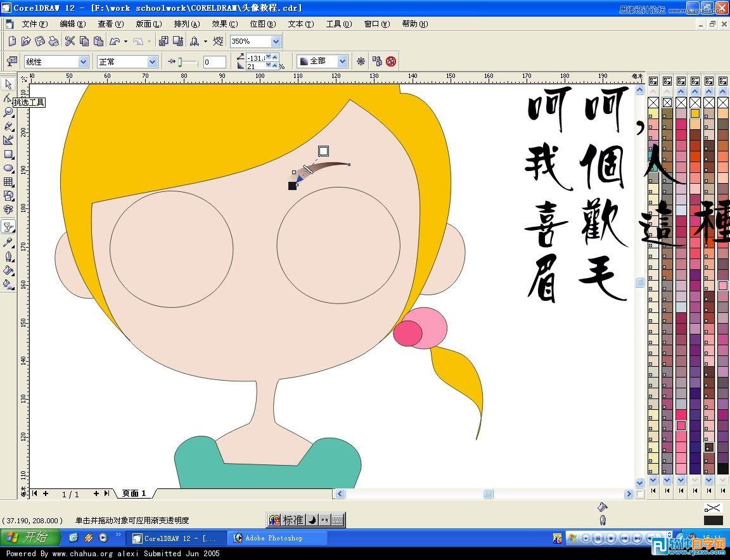Select the Pick tool
Screen dimensions: 730x560
click(x=9, y=84)
